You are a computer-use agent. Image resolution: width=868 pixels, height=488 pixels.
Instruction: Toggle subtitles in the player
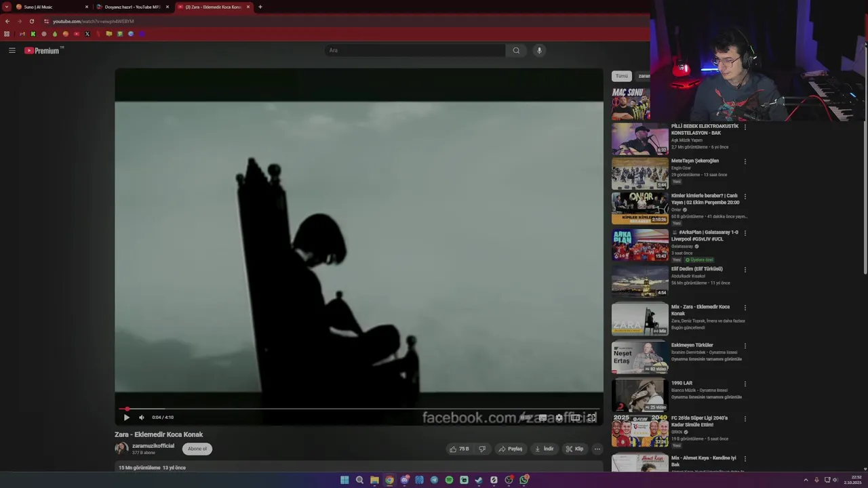coord(542,418)
